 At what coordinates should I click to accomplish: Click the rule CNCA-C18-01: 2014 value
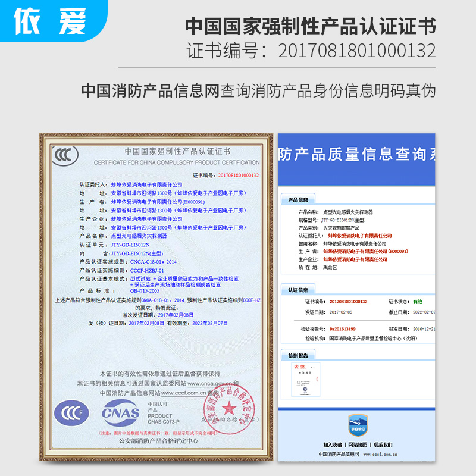coord(154,262)
